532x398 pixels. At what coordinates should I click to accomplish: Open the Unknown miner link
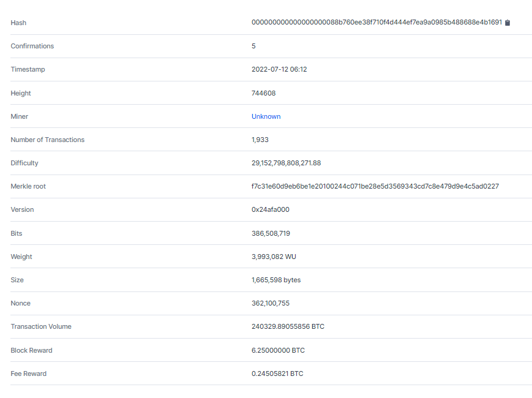pyautogui.click(x=266, y=116)
